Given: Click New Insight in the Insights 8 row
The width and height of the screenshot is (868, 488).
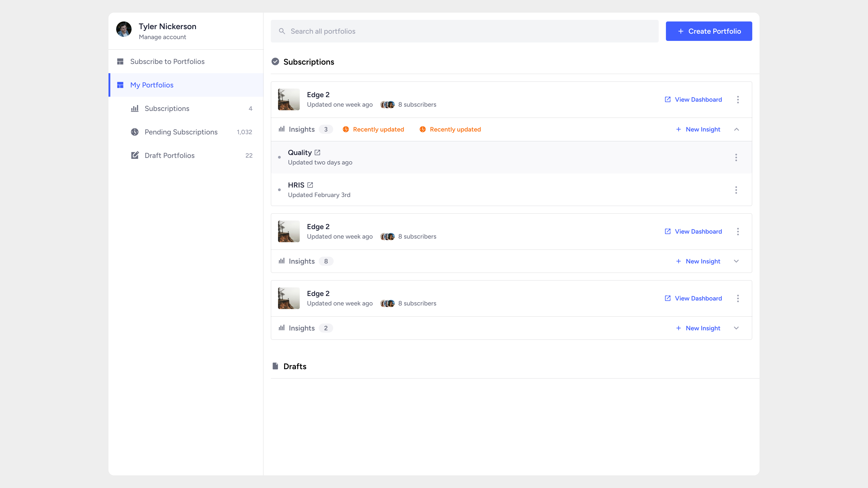Looking at the screenshot, I should 698,261.
